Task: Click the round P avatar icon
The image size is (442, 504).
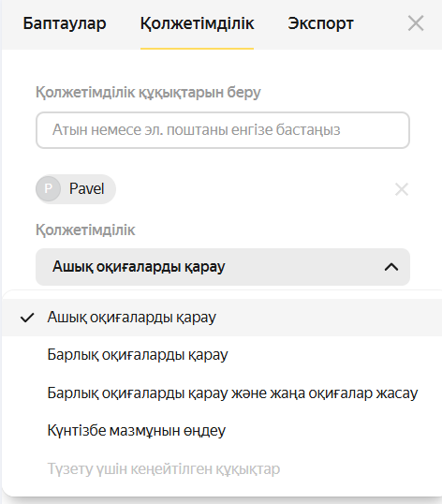Action: click(48, 188)
